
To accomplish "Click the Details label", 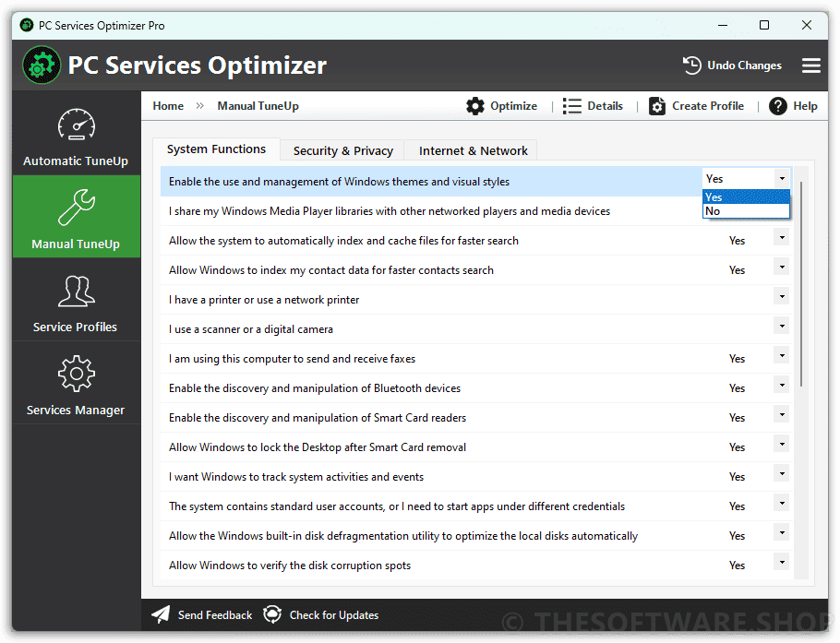I will tap(605, 106).
